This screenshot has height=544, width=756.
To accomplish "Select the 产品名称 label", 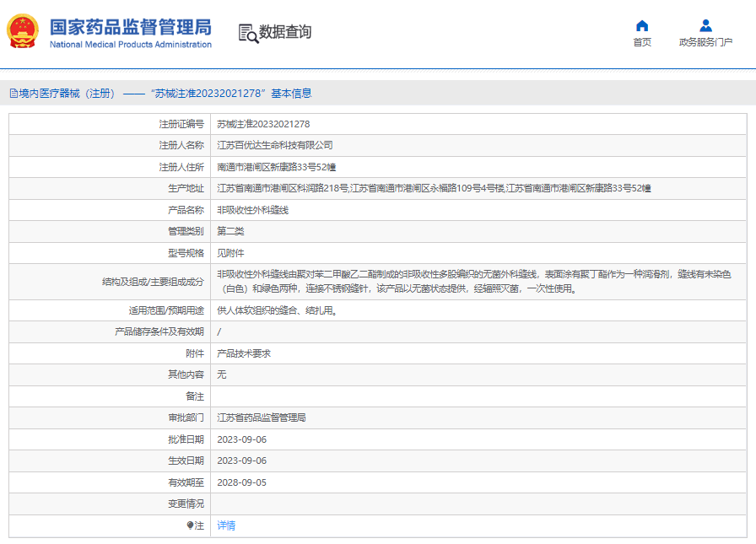I will click(186, 210).
